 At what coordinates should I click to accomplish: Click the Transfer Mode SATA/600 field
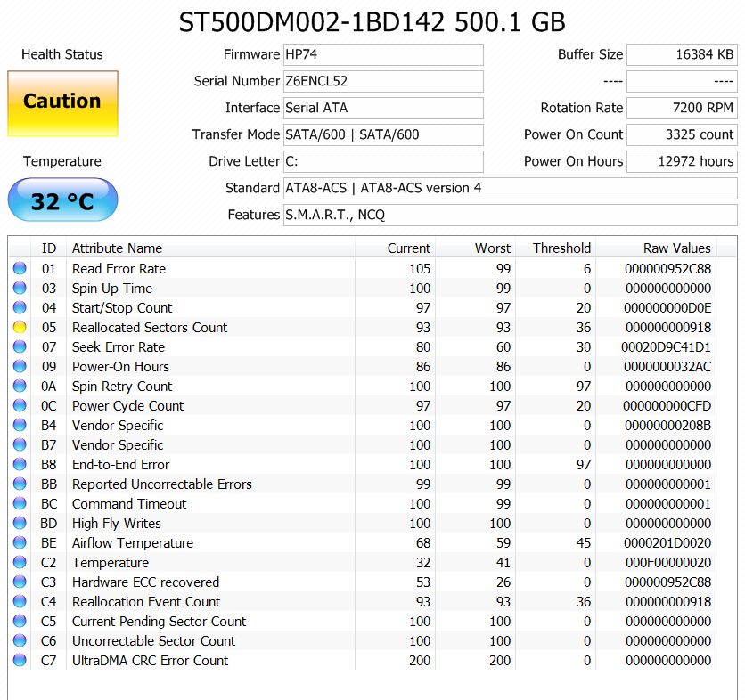[x=383, y=134]
